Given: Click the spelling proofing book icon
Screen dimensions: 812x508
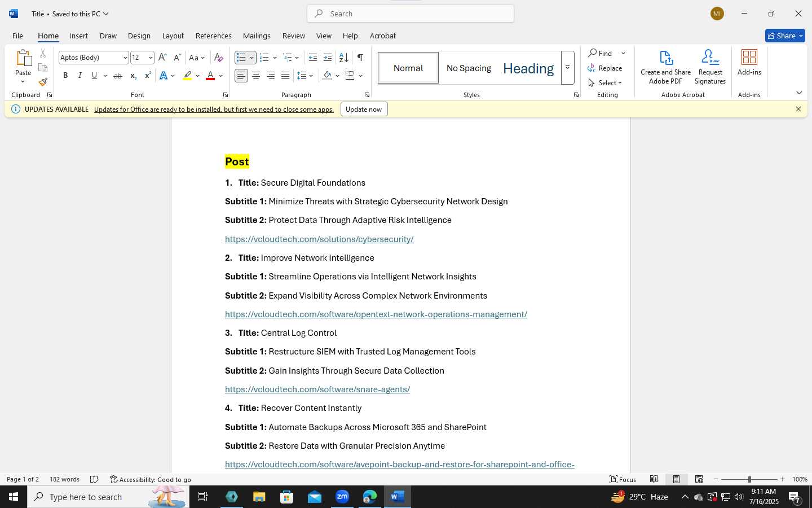Looking at the screenshot, I should pyautogui.click(x=94, y=479).
